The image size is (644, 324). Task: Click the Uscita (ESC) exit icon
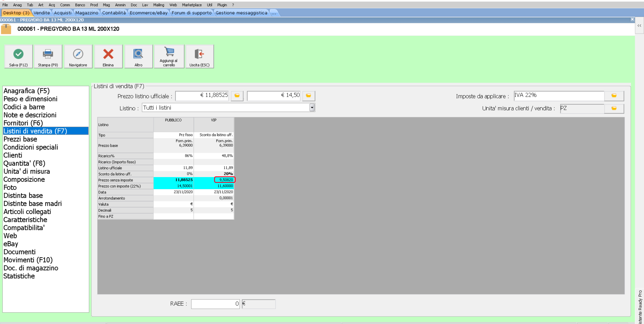tap(199, 54)
